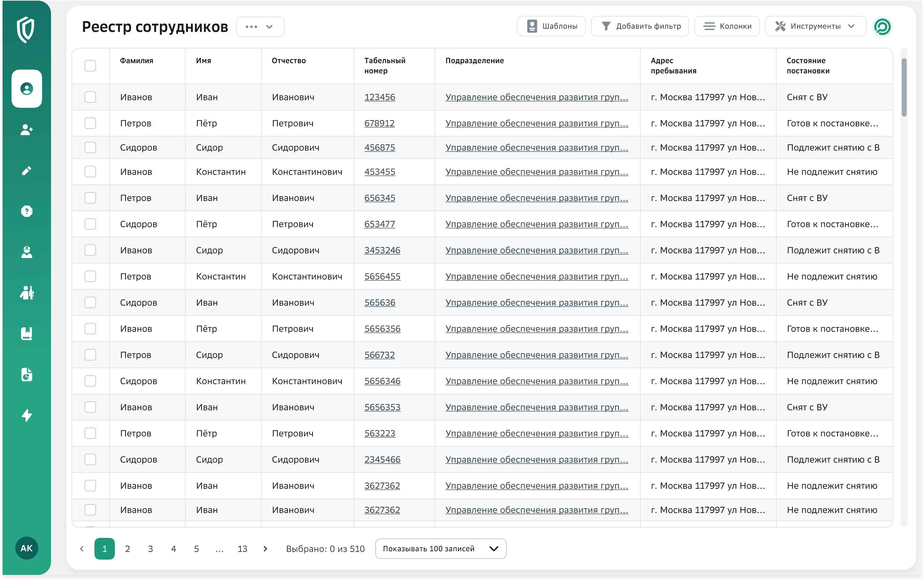Open the document refresh sidebar icon

click(26, 375)
